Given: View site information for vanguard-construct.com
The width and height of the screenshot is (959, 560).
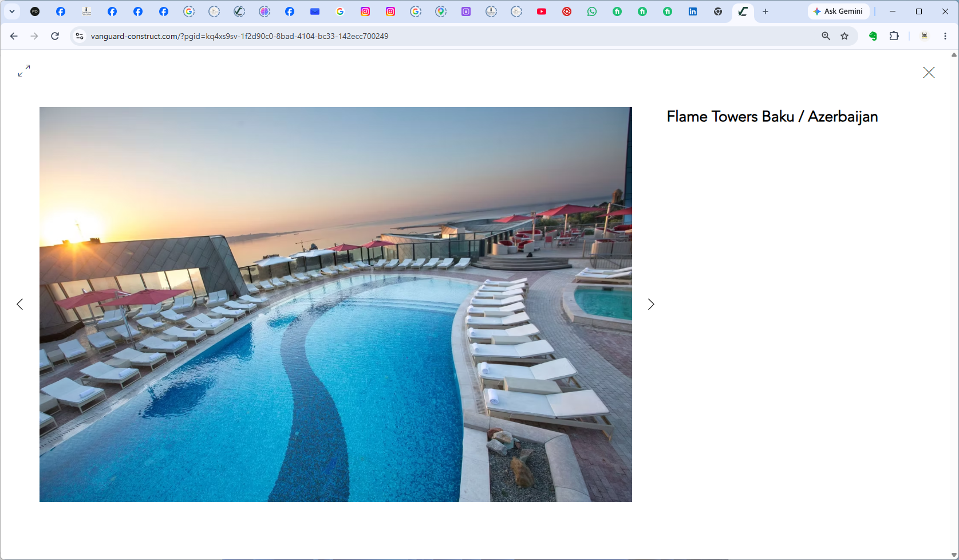Looking at the screenshot, I should pyautogui.click(x=80, y=36).
